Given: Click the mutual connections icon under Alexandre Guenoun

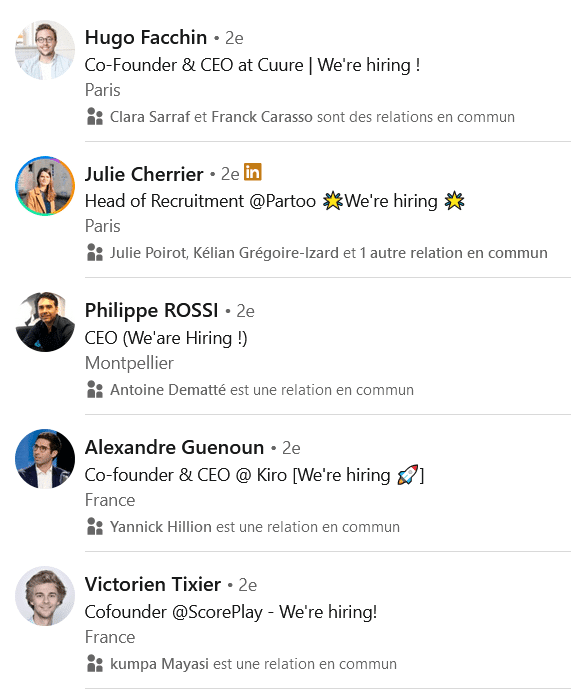Looking at the screenshot, I should point(95,527).
